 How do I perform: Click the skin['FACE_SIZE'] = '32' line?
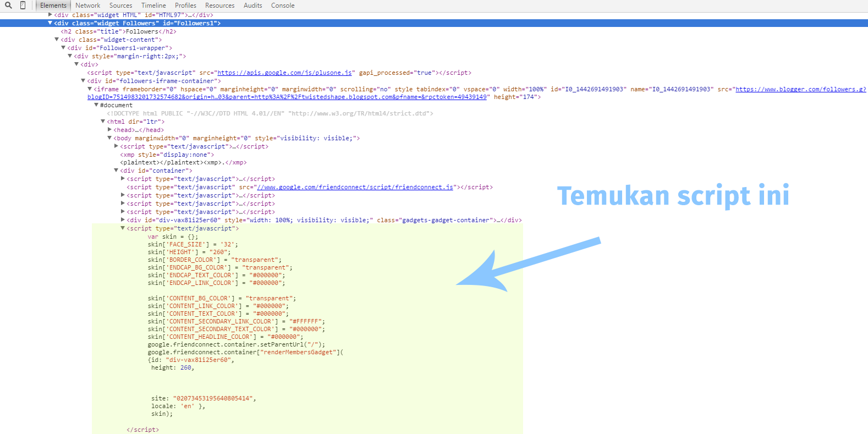coord(193,244)
